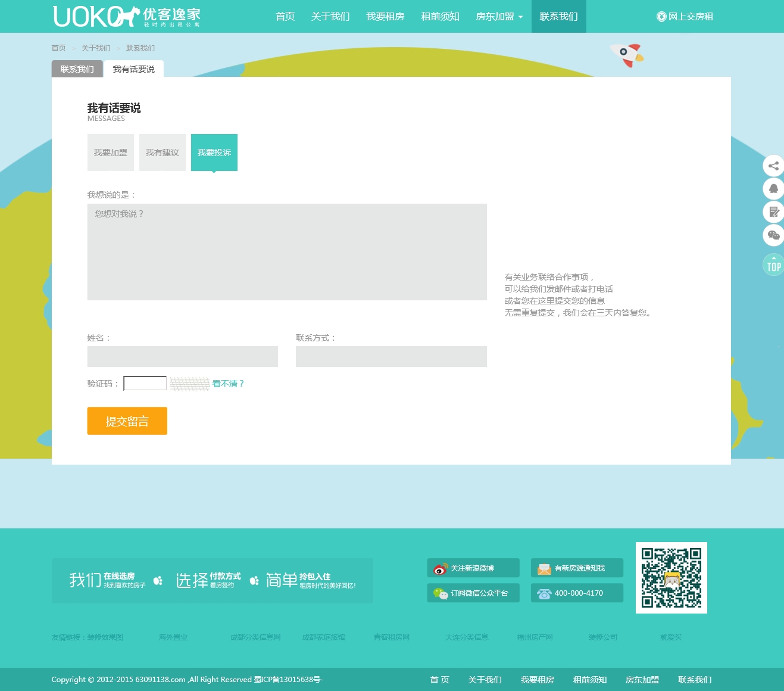Viewport: 784px width, 691px height.
Task: Open 我要租房 in top navigation
Action: pos(385,17)
